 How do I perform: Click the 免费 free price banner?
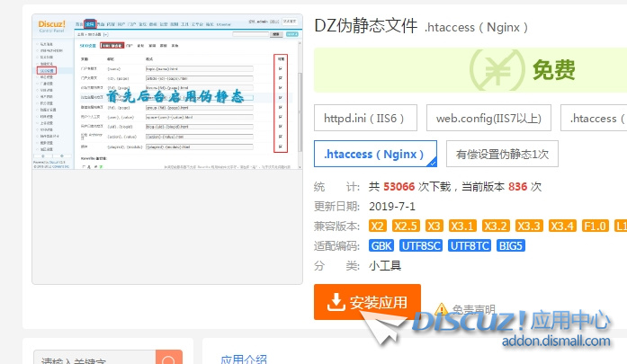point(470,70)
